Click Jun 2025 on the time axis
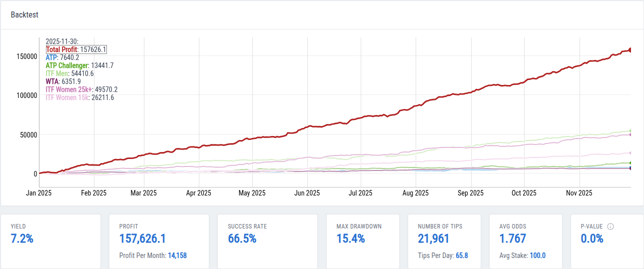 pos(307,193)
